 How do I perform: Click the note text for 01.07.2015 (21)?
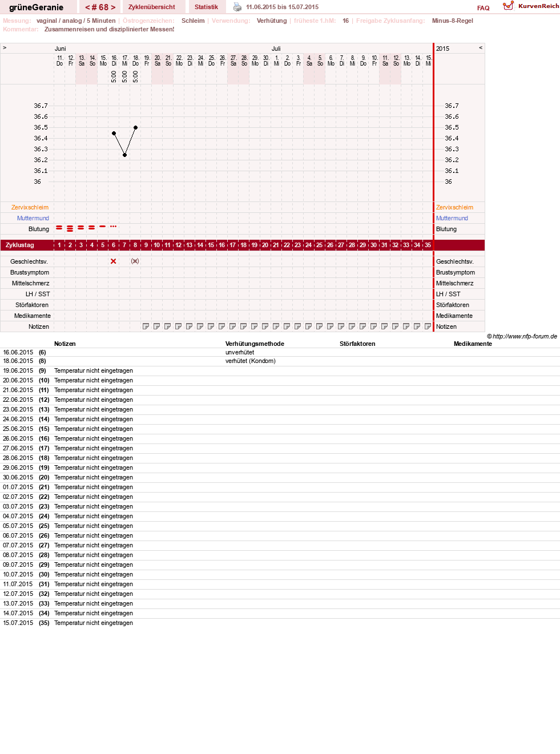[x=94, y=487]
